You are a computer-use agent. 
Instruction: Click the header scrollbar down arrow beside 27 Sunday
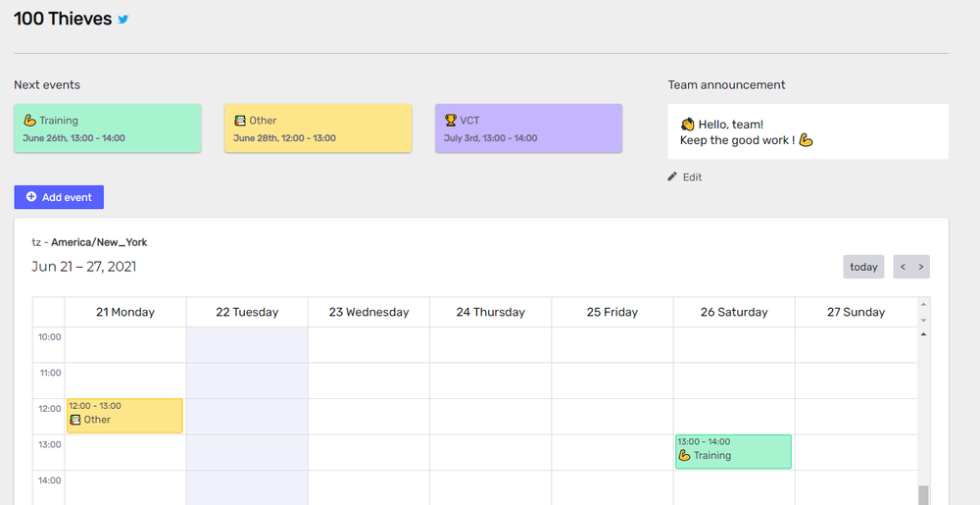point(924,320)
